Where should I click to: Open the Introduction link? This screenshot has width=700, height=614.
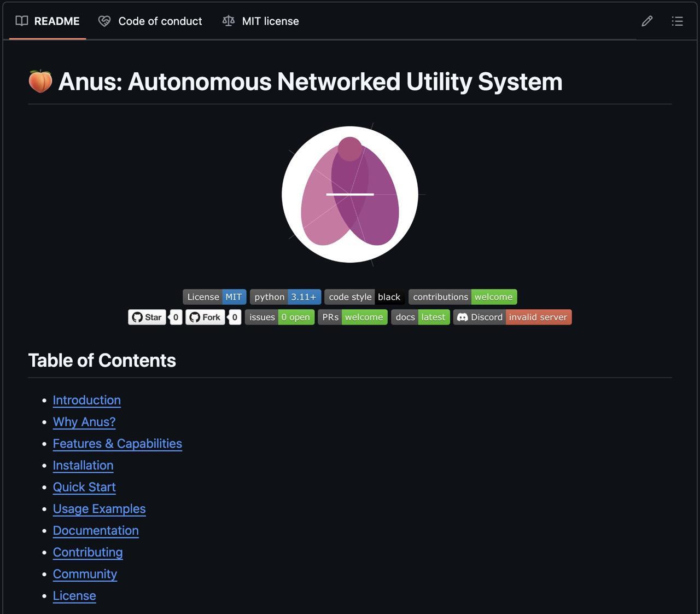(x=86, y=400)
